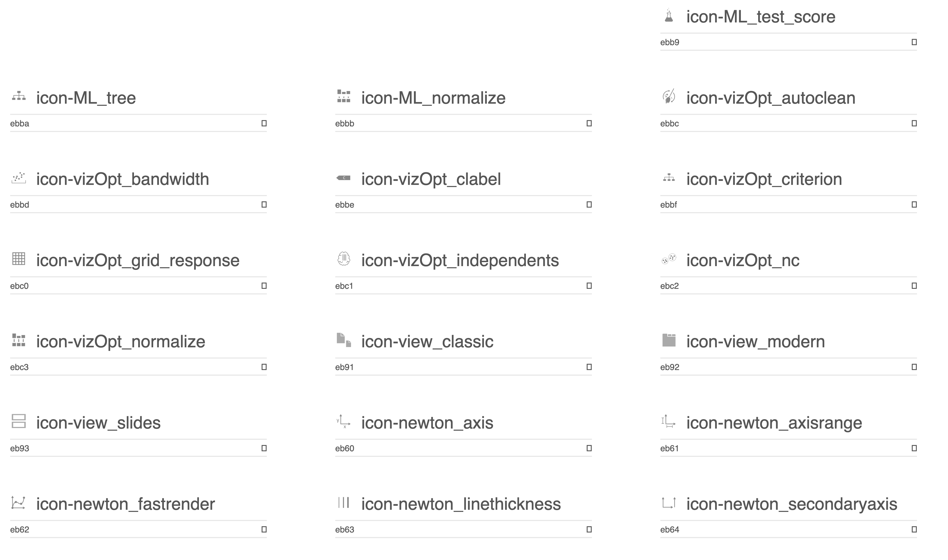Select the icon-vizOpt_nc name label
948x560 pixels.
(x=743, y=260)
